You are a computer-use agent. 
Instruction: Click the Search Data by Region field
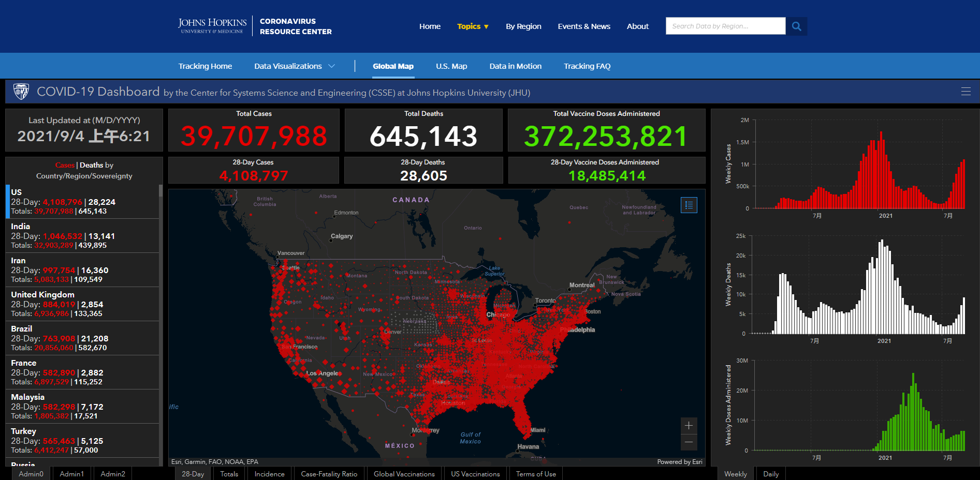pyautogui.click(x=725, y=26)
